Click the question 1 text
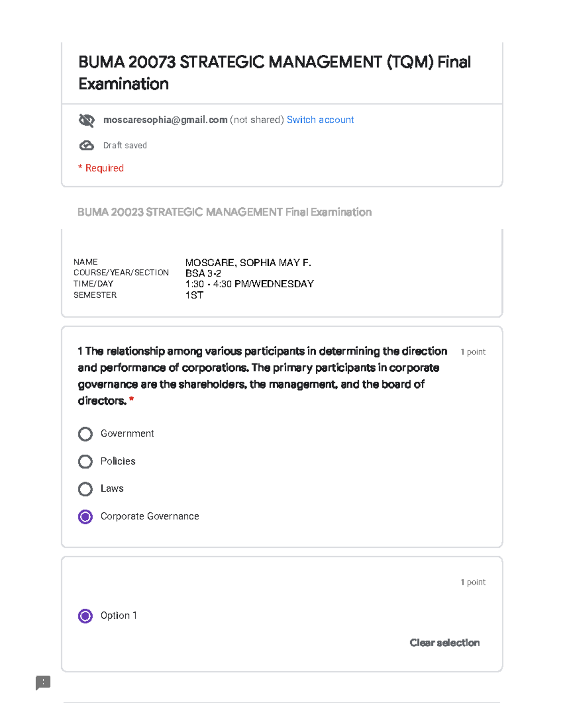The image size is (563, 728). (263, 376)
